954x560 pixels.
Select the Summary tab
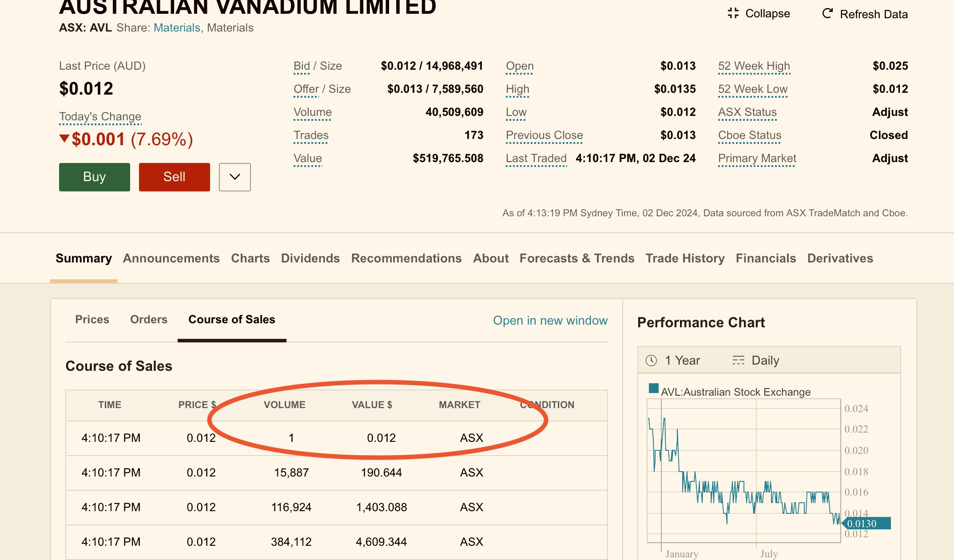point(83,258)
